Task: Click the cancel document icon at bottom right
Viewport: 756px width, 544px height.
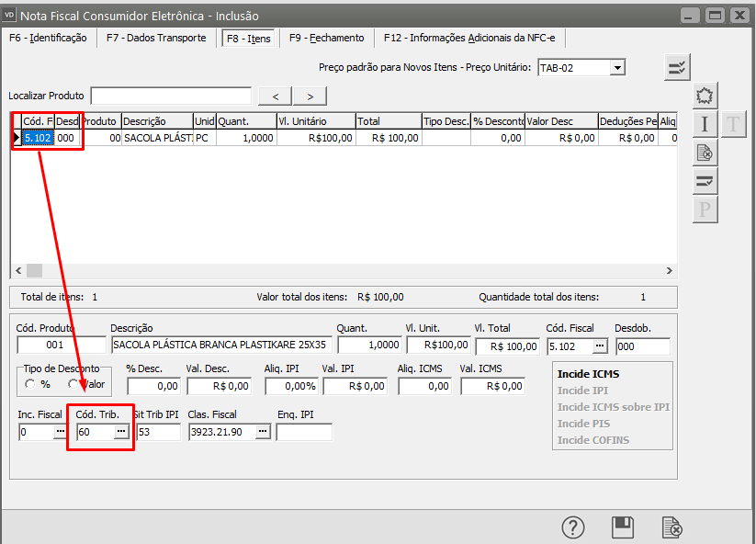Action: 672,527
